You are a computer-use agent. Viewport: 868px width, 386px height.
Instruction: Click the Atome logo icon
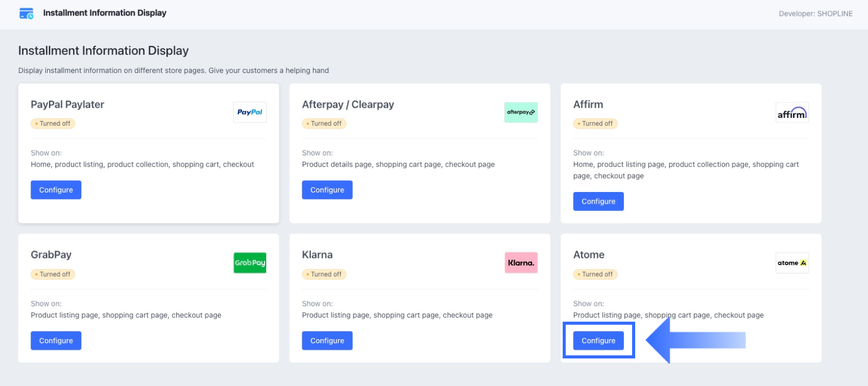(x=792, y=263)
